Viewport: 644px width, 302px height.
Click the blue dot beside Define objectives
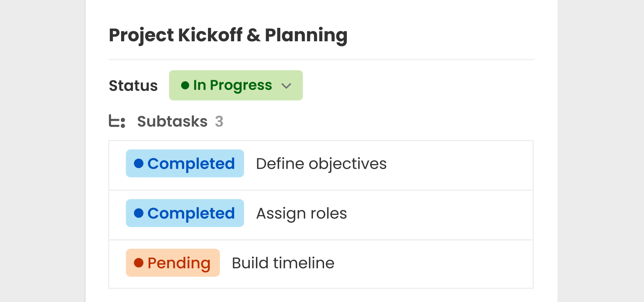[139, 163]
